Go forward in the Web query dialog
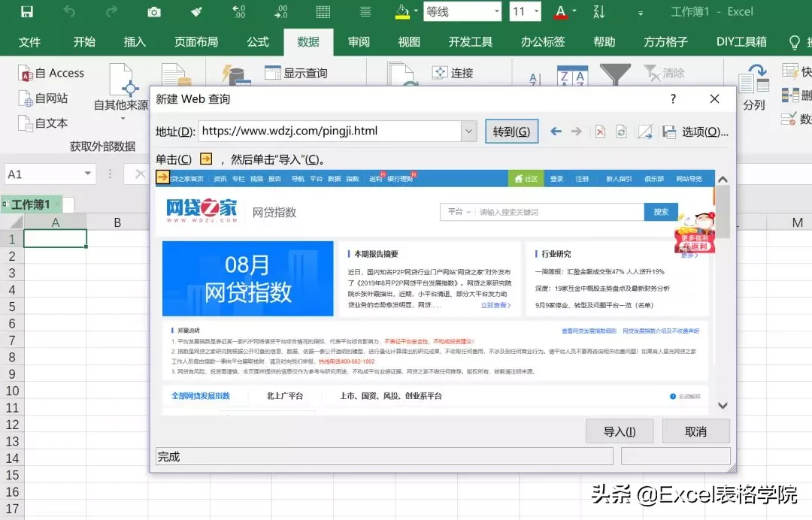The height and width of the screenshot is (520, 812). click(x=577, y=132)
